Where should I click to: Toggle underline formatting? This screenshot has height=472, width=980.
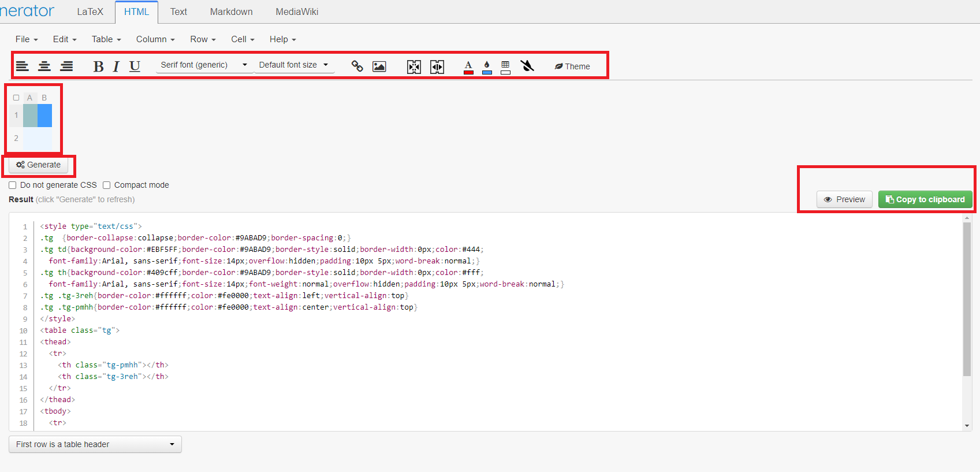click(135, 66)
